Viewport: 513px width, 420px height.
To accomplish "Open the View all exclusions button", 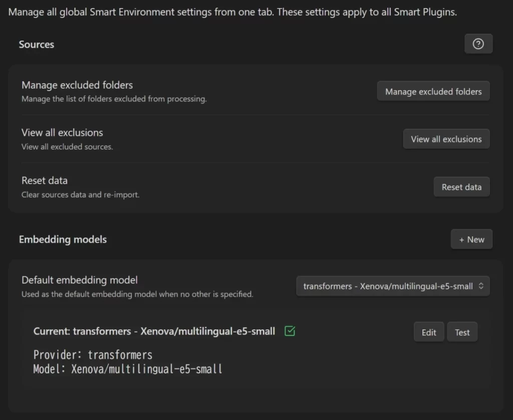I will point(446,139).
